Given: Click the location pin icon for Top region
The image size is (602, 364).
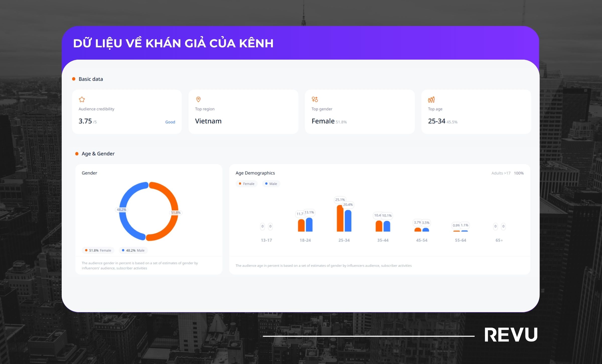Looking at the screenshot, I should (198, 99).
